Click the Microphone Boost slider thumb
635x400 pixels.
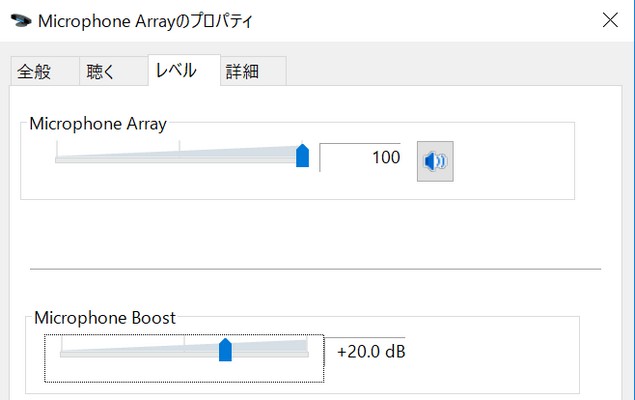tap(225, 349)
